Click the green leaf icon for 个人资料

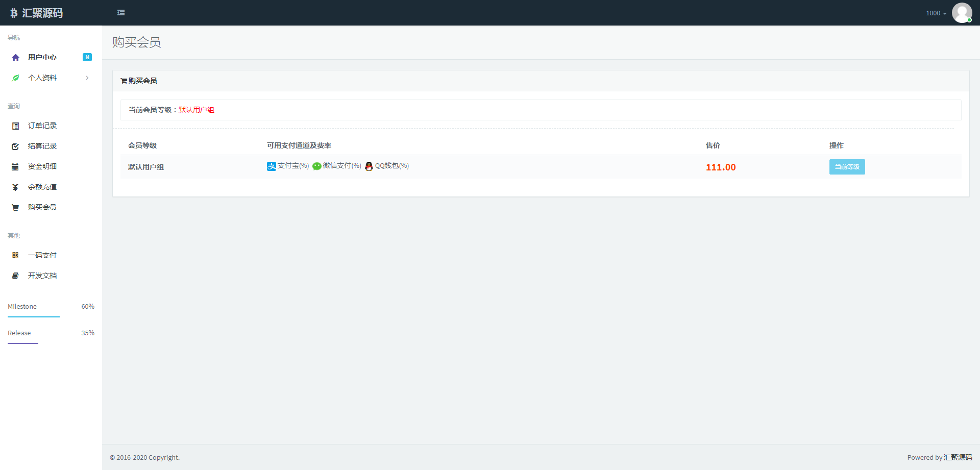coord(15,78)
